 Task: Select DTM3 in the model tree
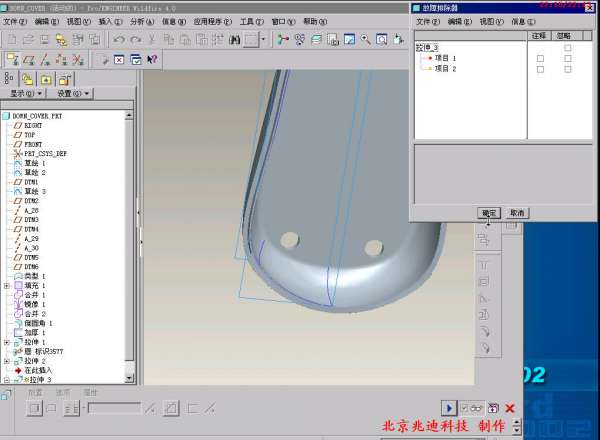point(31,220)
